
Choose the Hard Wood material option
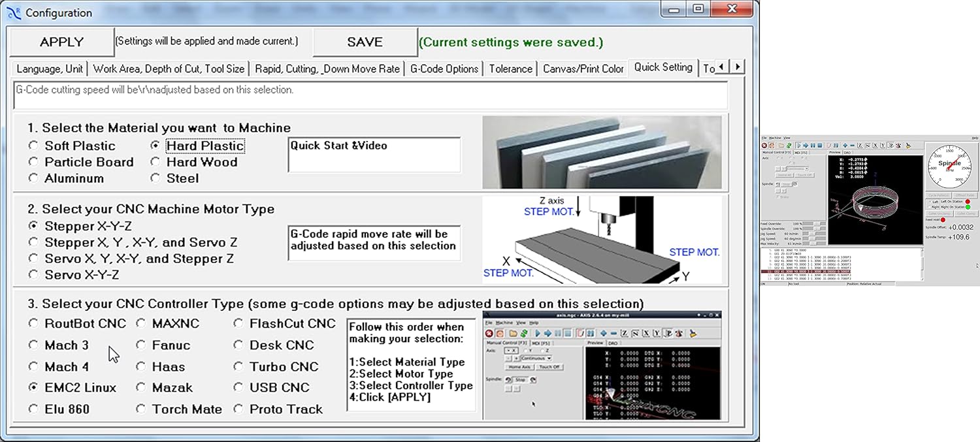[155, 162]
